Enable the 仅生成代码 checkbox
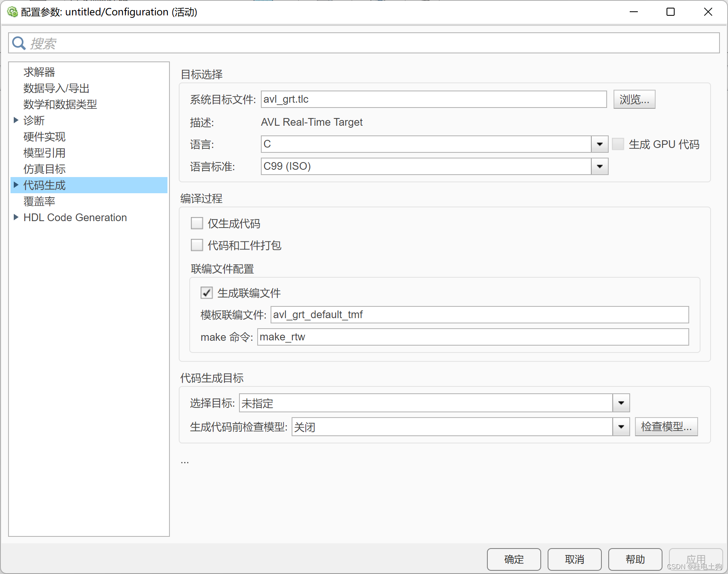The height and width of the screenshot is (574, 728). click(x=197, y=223)
